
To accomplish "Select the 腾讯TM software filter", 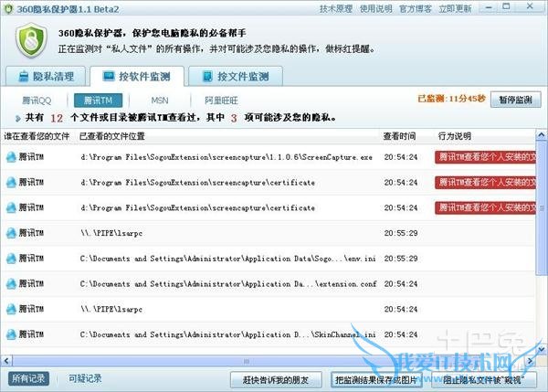I will tap(99, 101).
